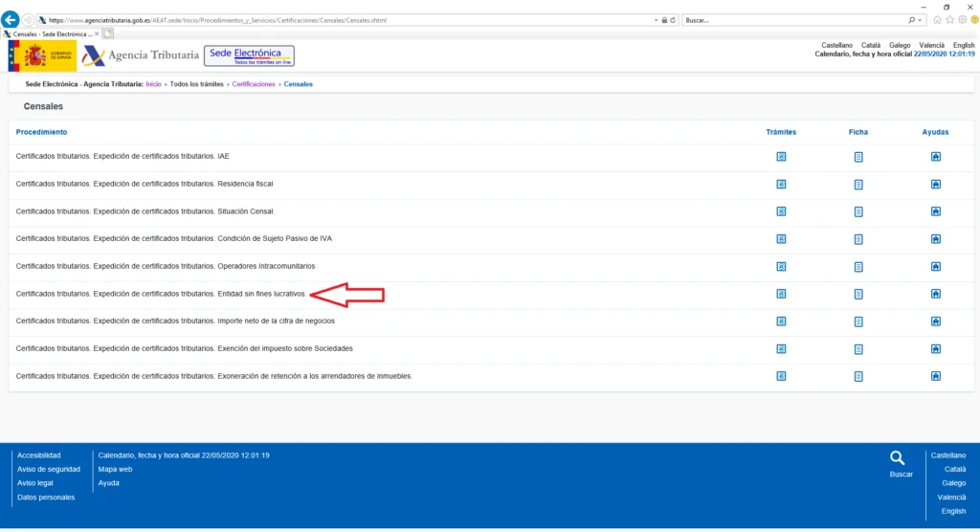This screenshot has width=980, height=532.
Task: Click the browser home icon
Action: (x=937, y=20)
